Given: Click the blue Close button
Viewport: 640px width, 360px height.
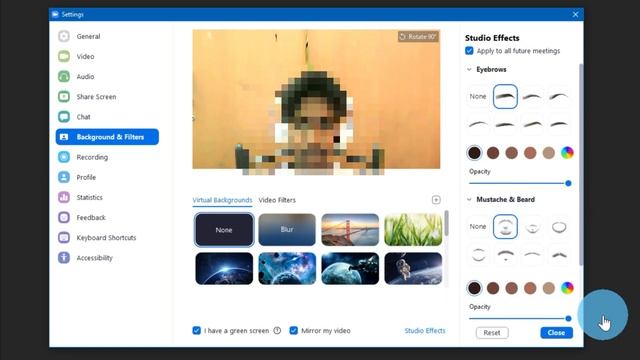Looking at the screenshot, I should (x=556, y=333).
